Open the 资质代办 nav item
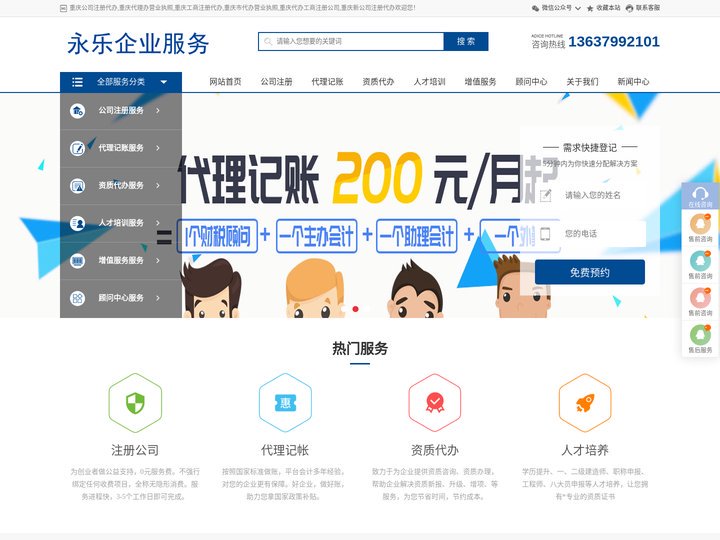The width and height of the screenshot is (720, 540). click(x=378, y=82)
